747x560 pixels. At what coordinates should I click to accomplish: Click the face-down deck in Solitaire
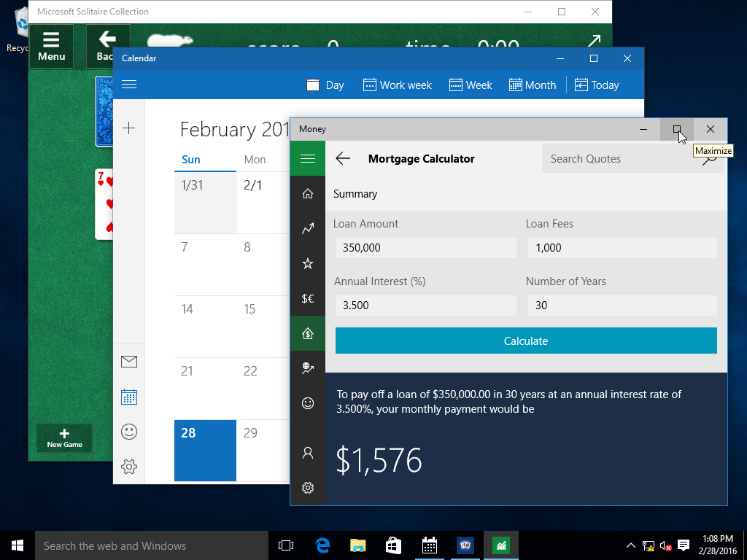(x=104, y=111)
